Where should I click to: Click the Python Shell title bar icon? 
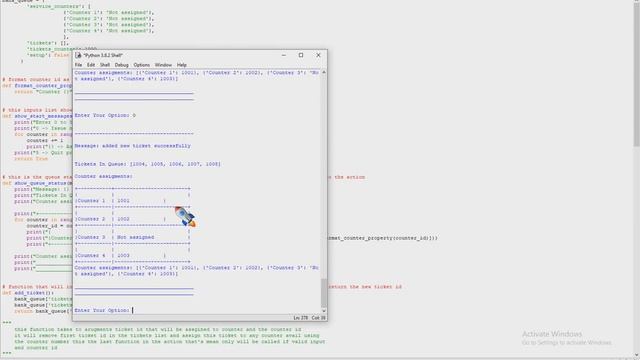[x=78, y=55]
